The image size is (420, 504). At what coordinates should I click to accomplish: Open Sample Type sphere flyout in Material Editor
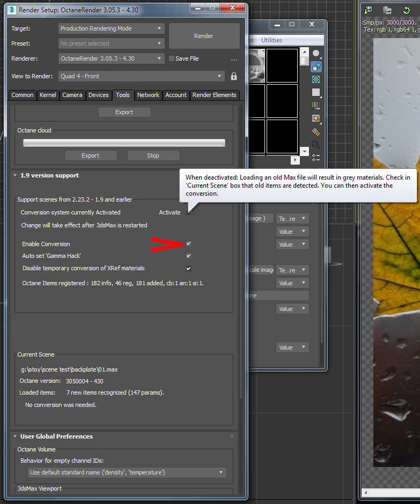tap(316, 54)
